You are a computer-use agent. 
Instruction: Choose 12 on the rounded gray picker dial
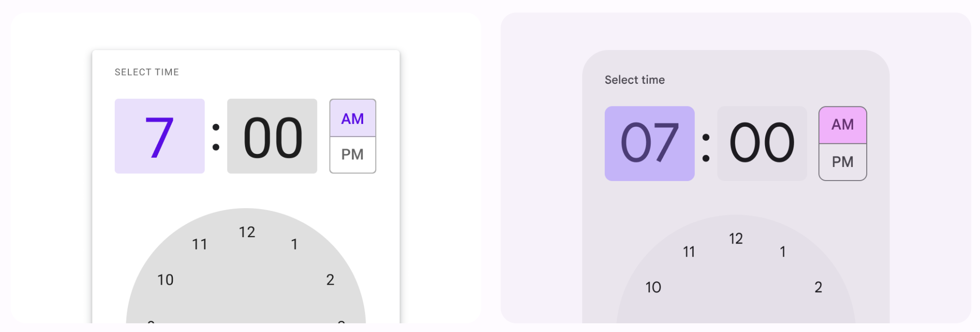click(x=736, y=239)
